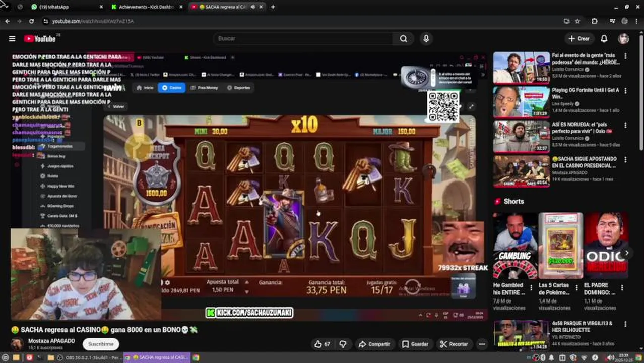This screenshot has width=644, height=363.
Task: Open options for 'Fui al evento' video
Action: click(x=625, y=56)
